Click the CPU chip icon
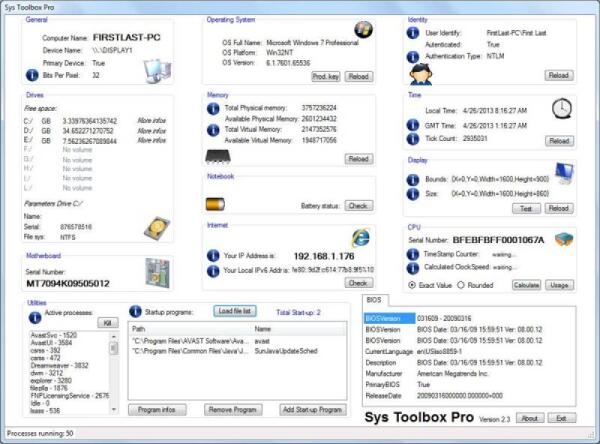 tap(565, 239)
